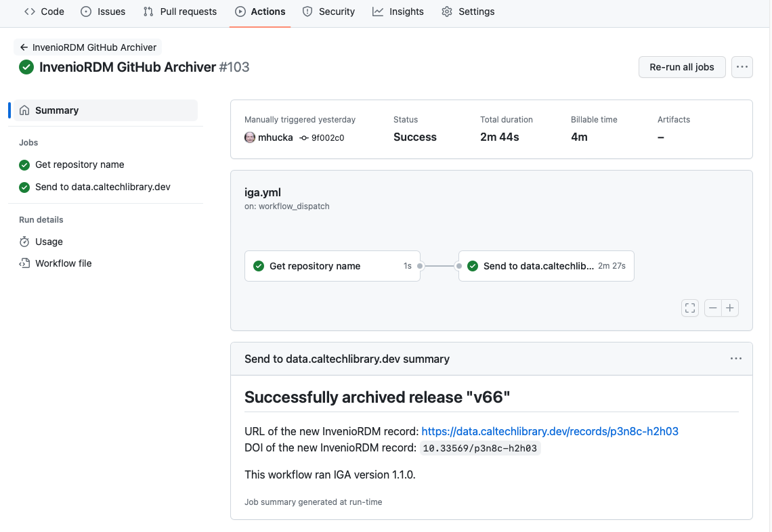
Task: Click the mhucka avatar image
Action: 250,137
